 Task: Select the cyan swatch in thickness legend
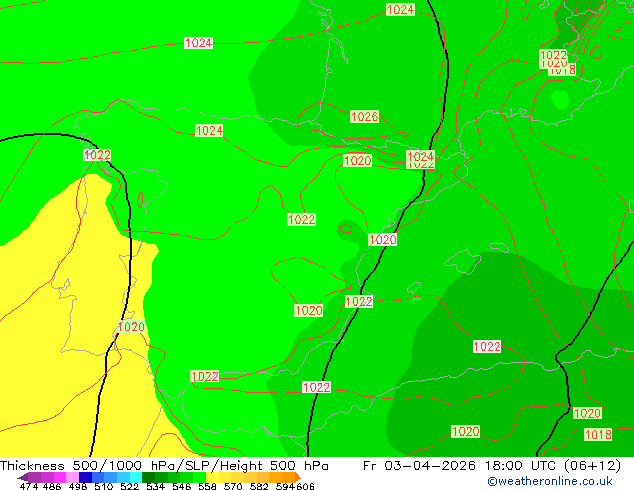(136, 477)
